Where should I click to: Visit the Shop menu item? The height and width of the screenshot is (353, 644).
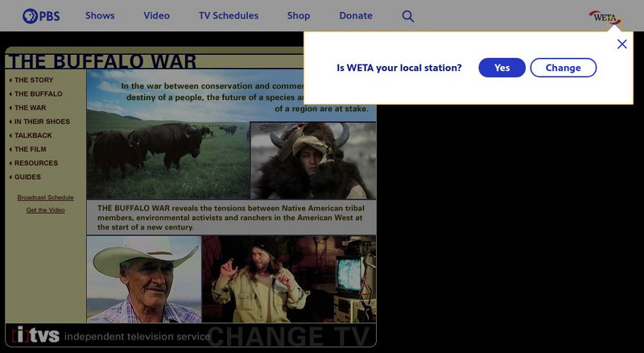pos(299,16)
